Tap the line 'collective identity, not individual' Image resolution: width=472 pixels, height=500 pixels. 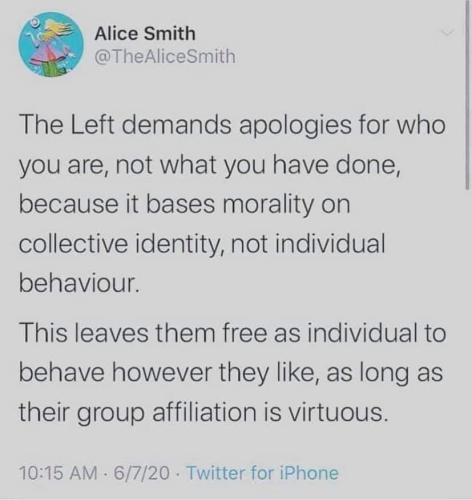point(202,245)
